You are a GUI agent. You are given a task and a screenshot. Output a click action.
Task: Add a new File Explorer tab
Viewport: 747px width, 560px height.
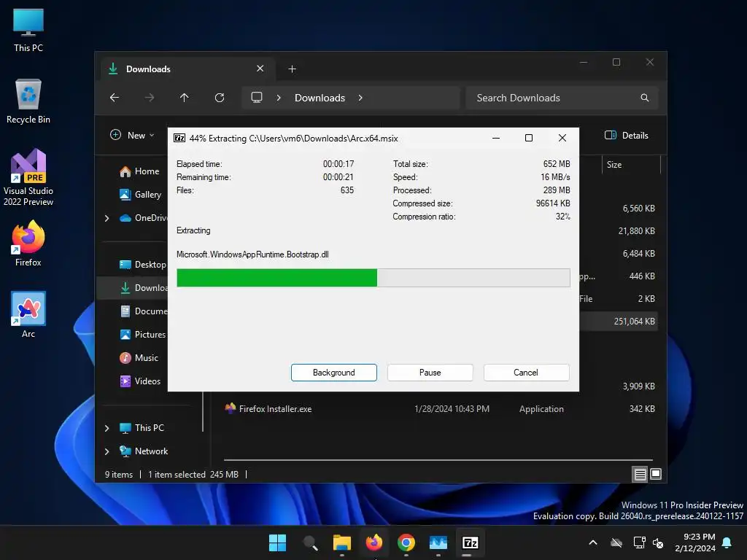pos(292,69)
